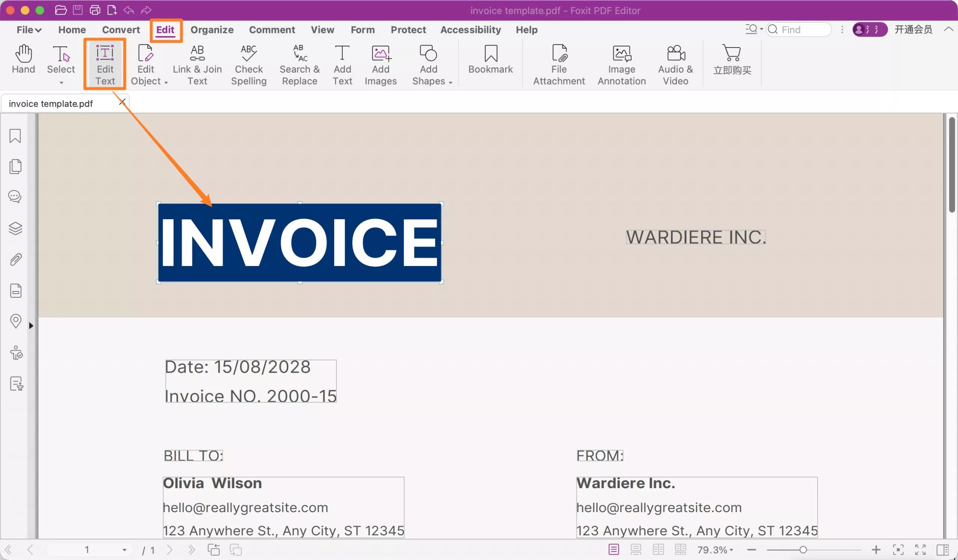Enable single page view mode
The image size is (958, 560).
click(614, 550)
